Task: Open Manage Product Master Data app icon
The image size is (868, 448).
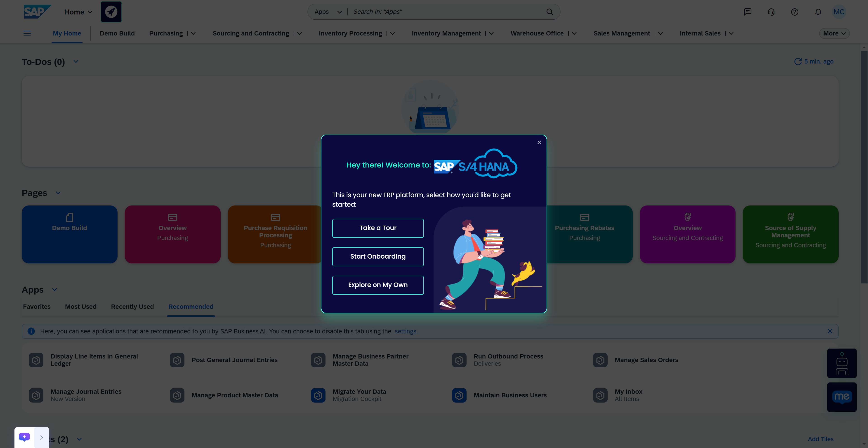Action: pyautogui.click(x=177, y=395)
